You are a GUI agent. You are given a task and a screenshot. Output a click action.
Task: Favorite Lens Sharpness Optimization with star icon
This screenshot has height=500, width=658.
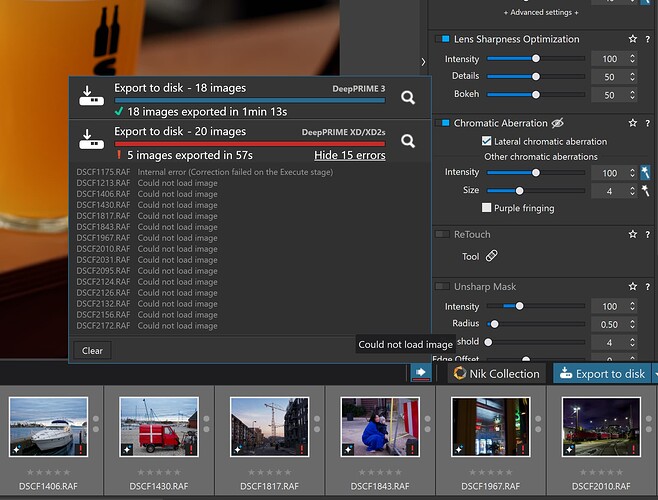(x=632, y=39)
